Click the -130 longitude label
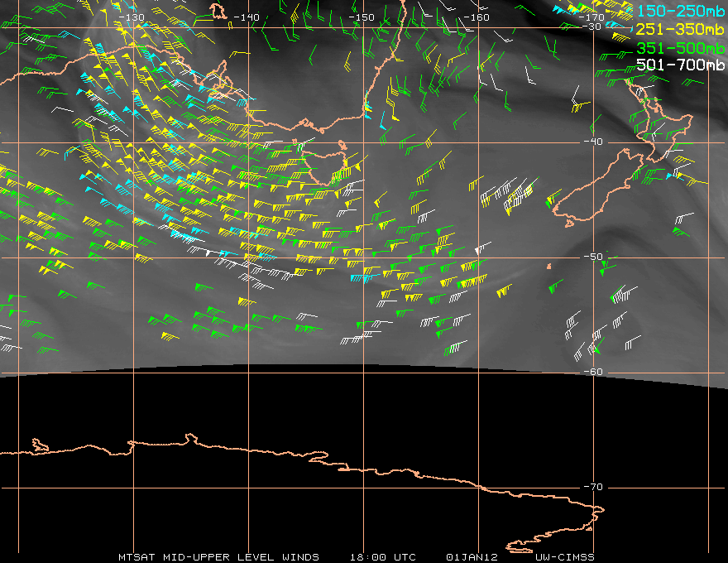This screenshot has width=728, height=563. [x=132, y=17]
